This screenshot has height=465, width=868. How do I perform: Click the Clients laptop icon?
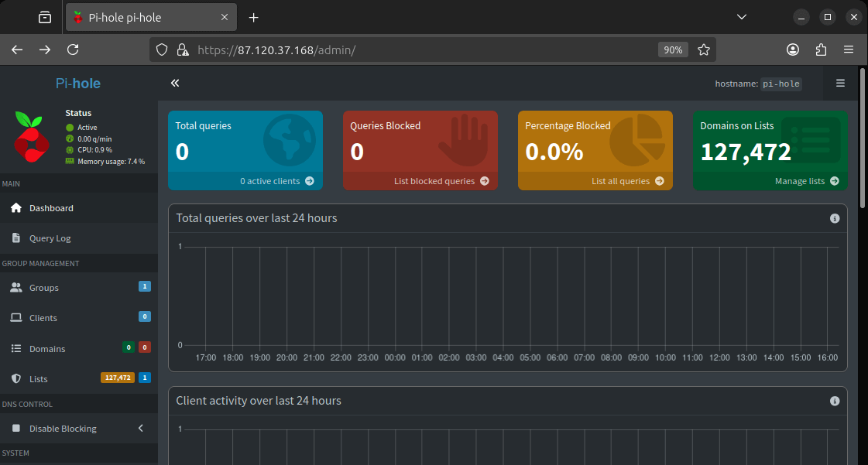coord(16,317)
